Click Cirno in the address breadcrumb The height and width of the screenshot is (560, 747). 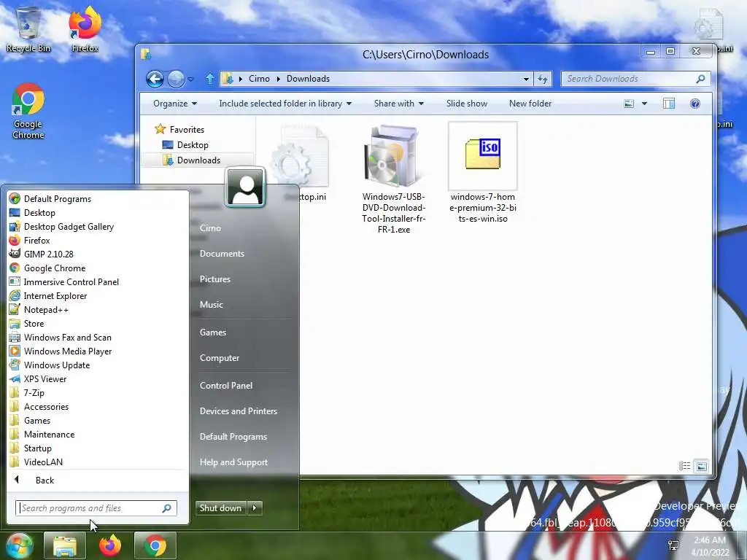point(259,79)
